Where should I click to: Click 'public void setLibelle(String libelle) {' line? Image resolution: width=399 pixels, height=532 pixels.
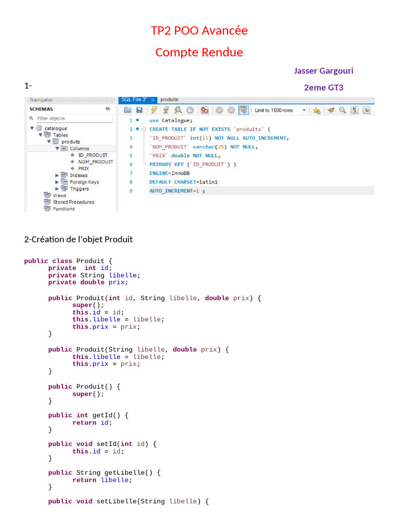[129, 501]
